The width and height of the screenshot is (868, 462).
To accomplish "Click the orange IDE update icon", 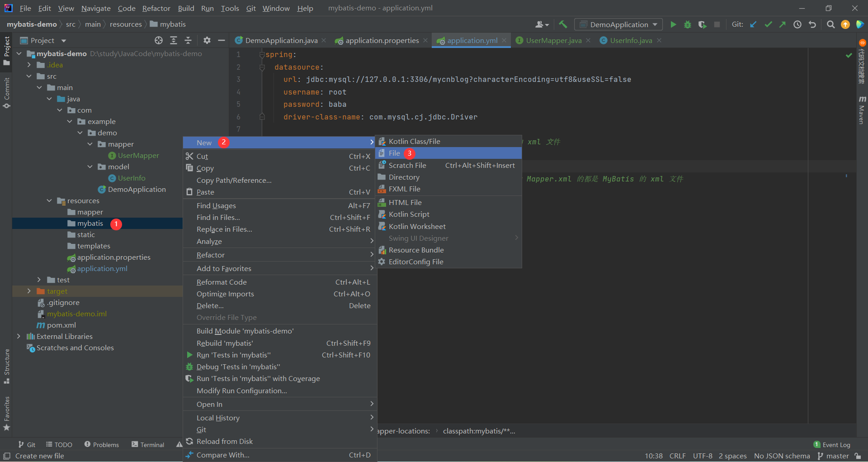I will click(x=845, y=24).
